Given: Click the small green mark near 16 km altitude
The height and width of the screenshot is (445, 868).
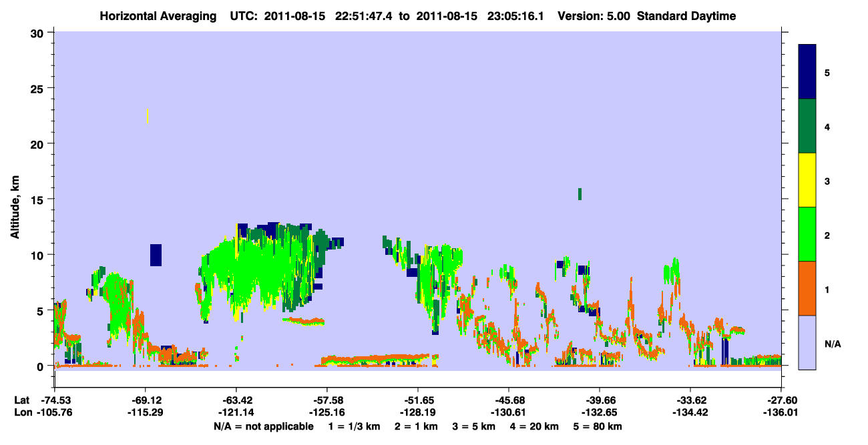Looking at the screenshot, I should [580, 193].
